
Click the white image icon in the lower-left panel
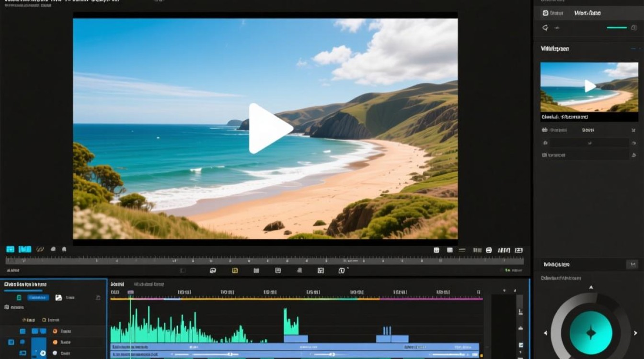coord(58,297)
